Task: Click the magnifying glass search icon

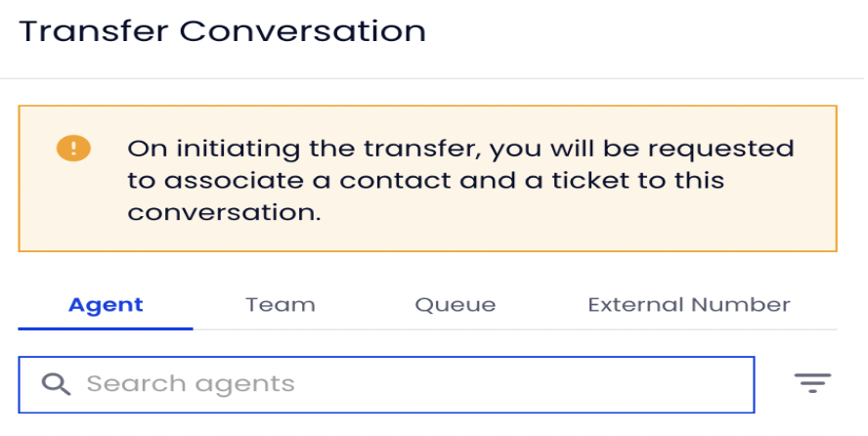Action: [x=56, y=384]
